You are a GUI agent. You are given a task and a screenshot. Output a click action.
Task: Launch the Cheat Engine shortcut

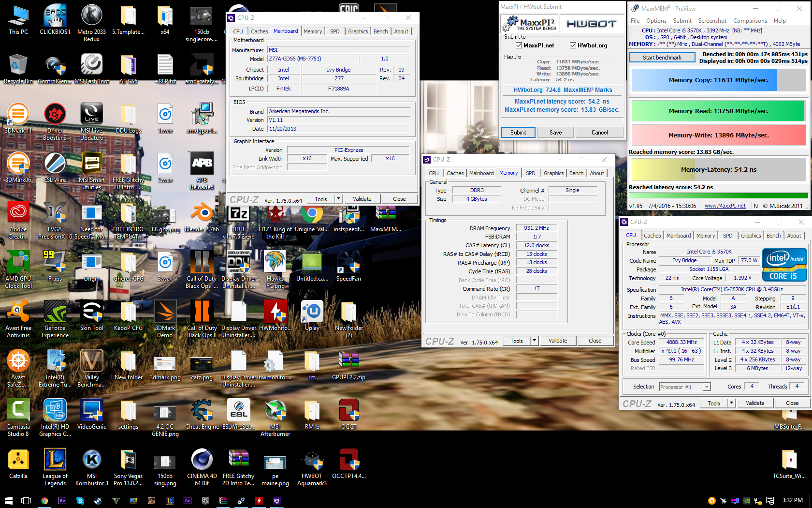pos(202,414)
